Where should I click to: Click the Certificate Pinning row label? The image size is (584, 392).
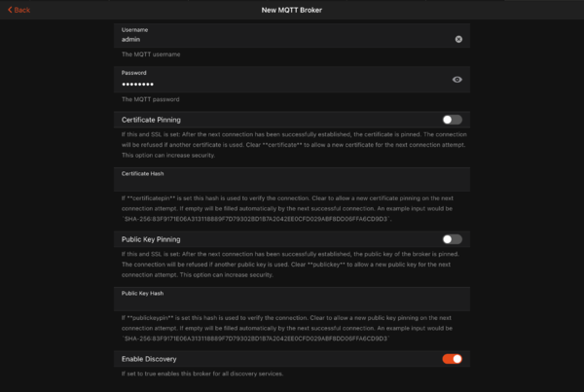[x=153, y=120]
